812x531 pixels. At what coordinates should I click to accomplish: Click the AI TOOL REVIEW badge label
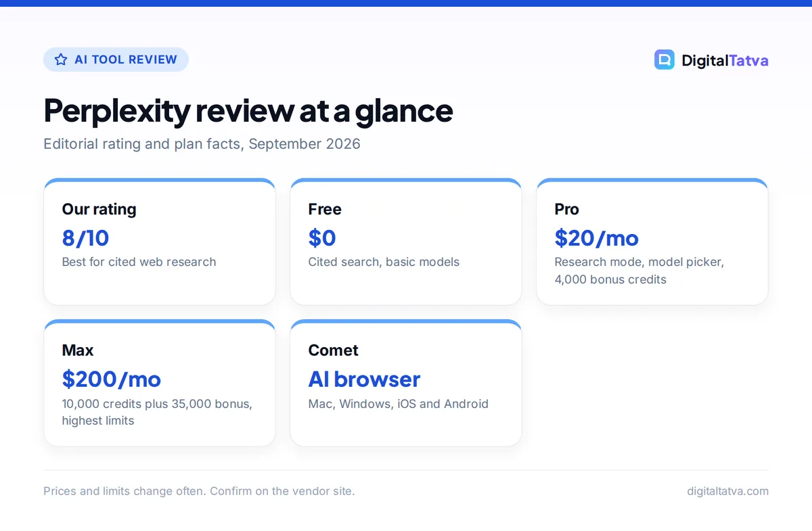126,60
